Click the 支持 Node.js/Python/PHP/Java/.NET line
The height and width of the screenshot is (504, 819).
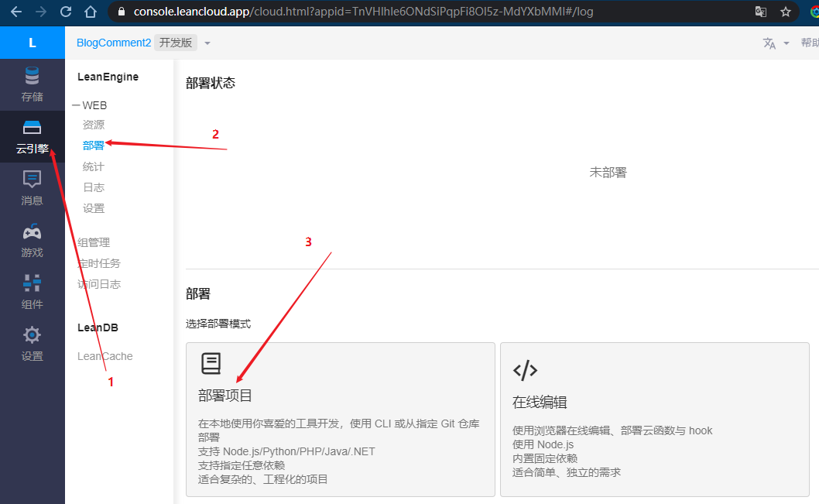pyautogui.click(x=286, y=451)
